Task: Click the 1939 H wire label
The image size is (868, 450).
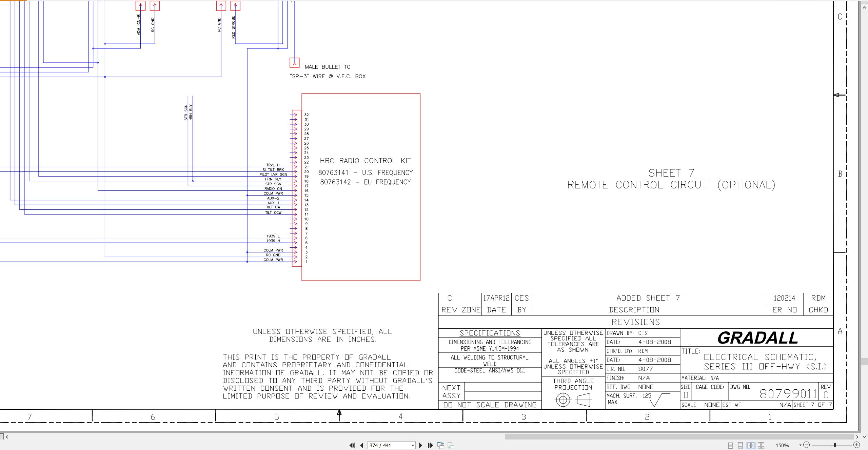Action: tap(273, 241)
